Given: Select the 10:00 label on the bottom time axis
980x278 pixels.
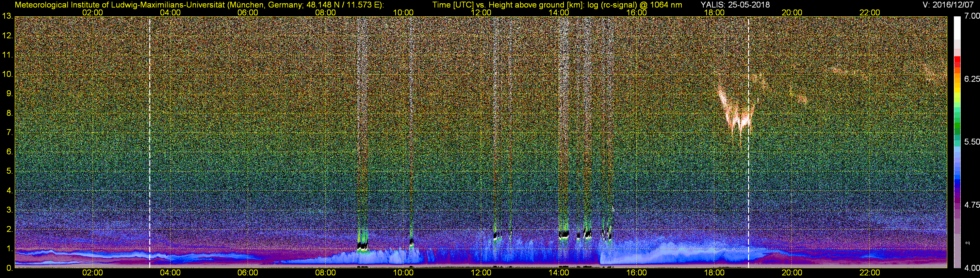Looking at the screenshot, I should pyautogui.click(x=403, y=273).
